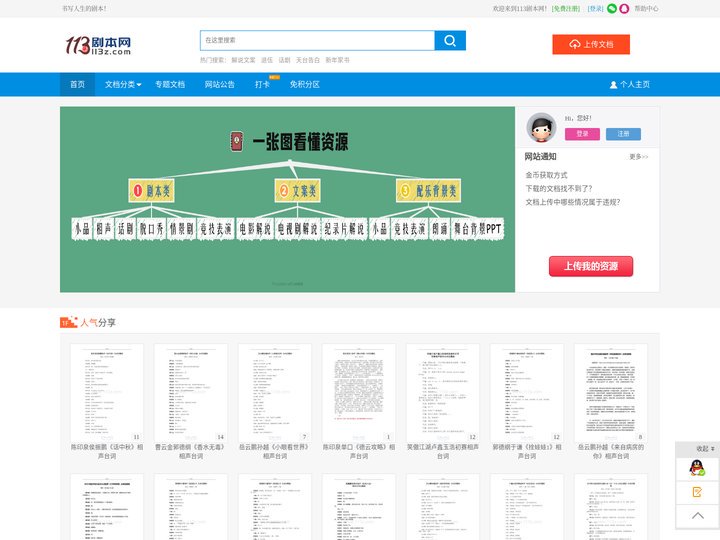Open thumbnail for 岳云鹏孙越《小眼看世界》
This screenshot has width=720, height=540.
pos(275,393)
